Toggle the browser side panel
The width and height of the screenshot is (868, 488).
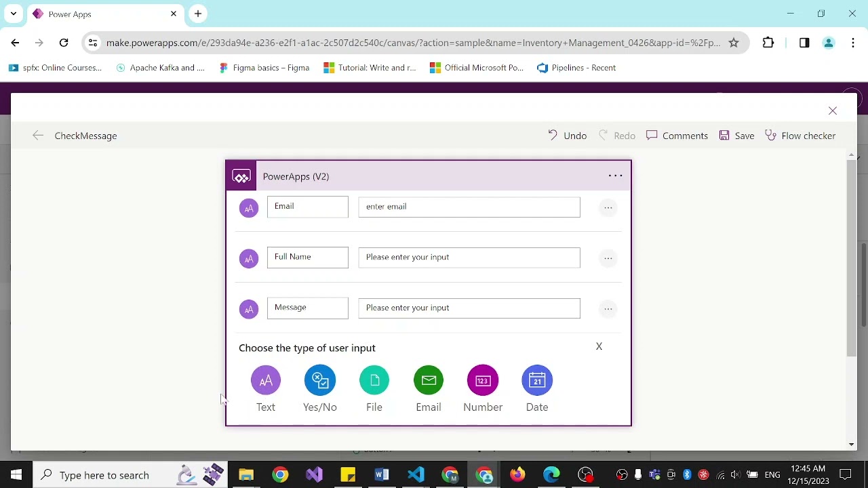(x=804, y=43)
